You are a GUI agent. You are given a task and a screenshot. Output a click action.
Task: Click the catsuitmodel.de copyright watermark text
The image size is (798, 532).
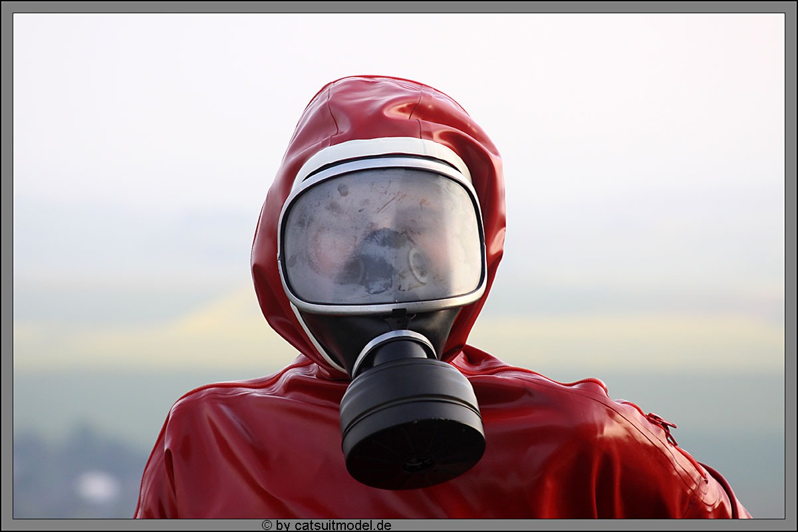coord(333,525)
